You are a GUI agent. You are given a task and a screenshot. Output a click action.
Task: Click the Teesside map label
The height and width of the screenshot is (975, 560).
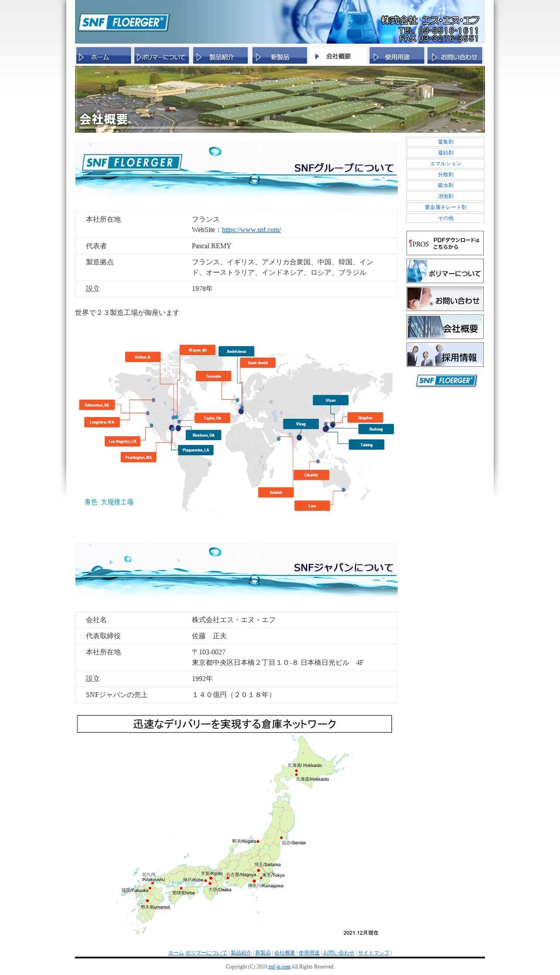[x=213, y=376]
